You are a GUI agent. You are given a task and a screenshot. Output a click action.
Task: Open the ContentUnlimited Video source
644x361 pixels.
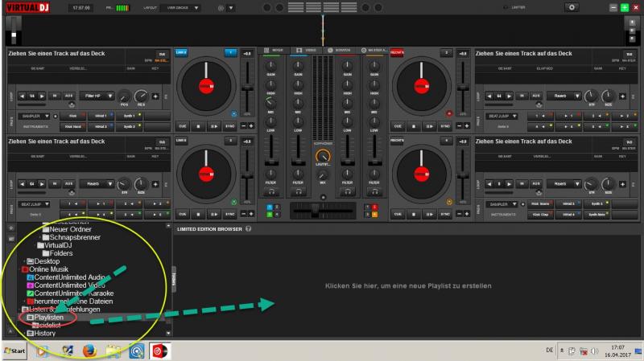pos(66,285)
